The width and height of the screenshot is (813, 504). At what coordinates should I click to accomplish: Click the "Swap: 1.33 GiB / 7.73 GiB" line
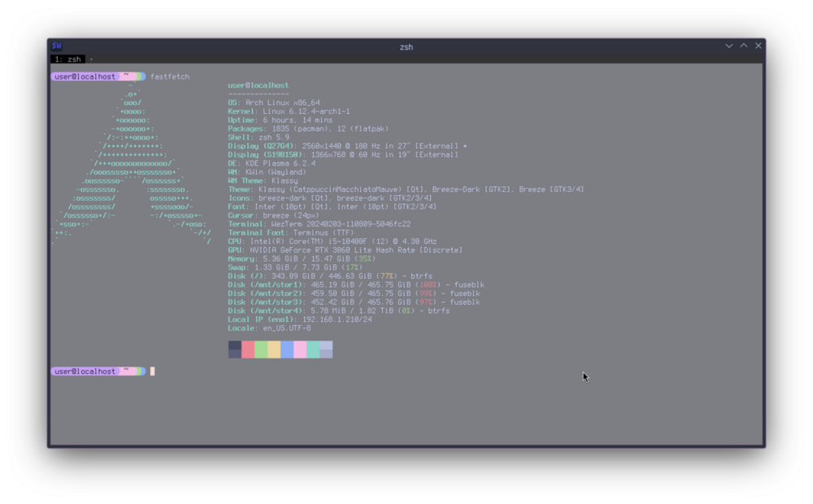(x=295, y=267)
